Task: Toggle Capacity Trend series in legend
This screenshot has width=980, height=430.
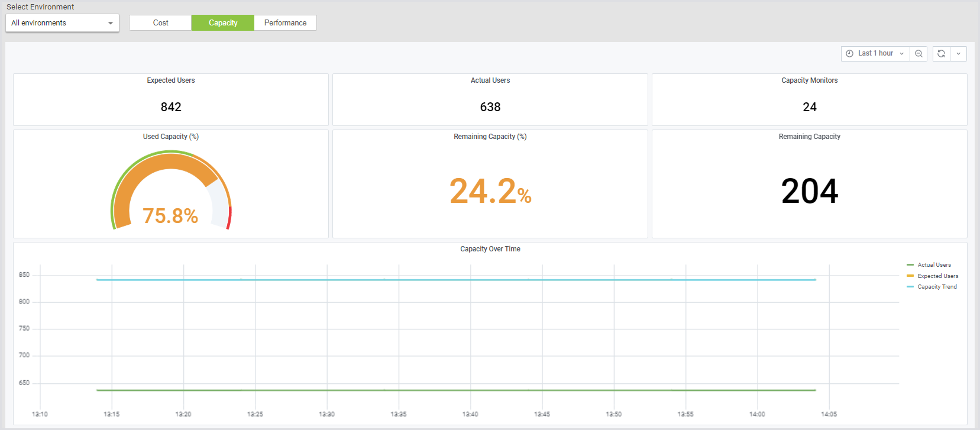Action: coord(937,287)
